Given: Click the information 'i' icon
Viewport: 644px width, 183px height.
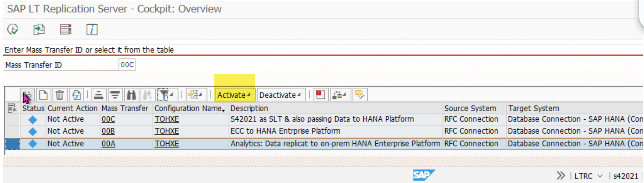Looking at the screenshot, I should point(92,29).
